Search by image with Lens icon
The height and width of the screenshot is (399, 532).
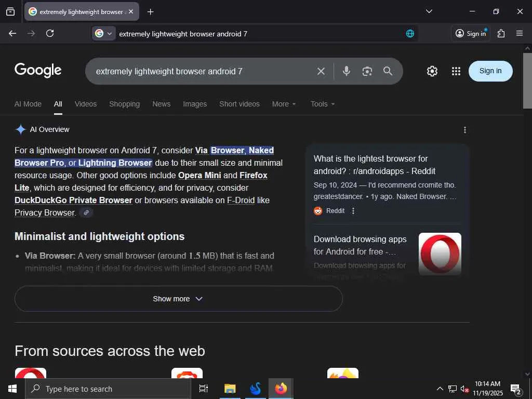(x=367, y=71)
